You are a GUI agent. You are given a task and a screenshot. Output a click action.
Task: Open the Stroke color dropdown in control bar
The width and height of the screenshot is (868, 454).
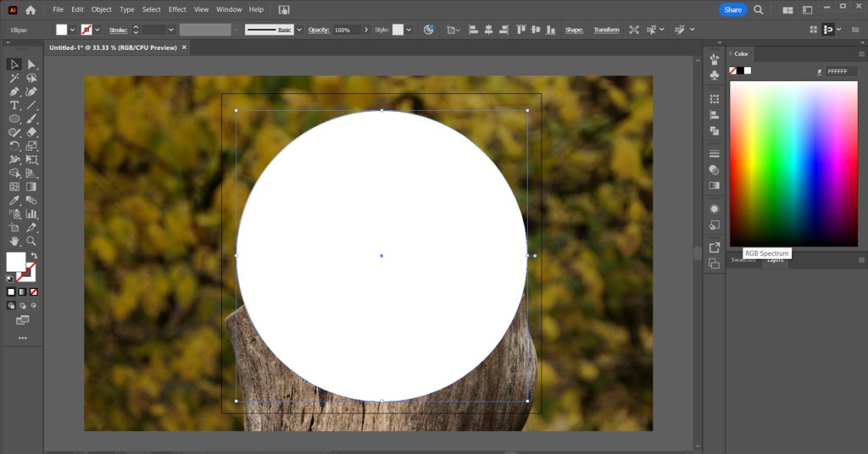coord(97,30)
